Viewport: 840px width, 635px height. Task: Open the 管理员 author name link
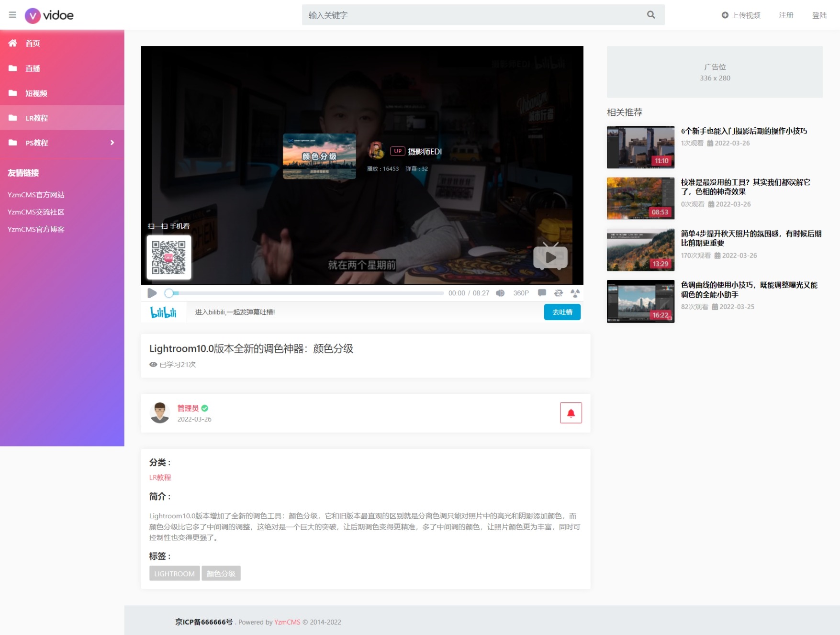[188, 408]
